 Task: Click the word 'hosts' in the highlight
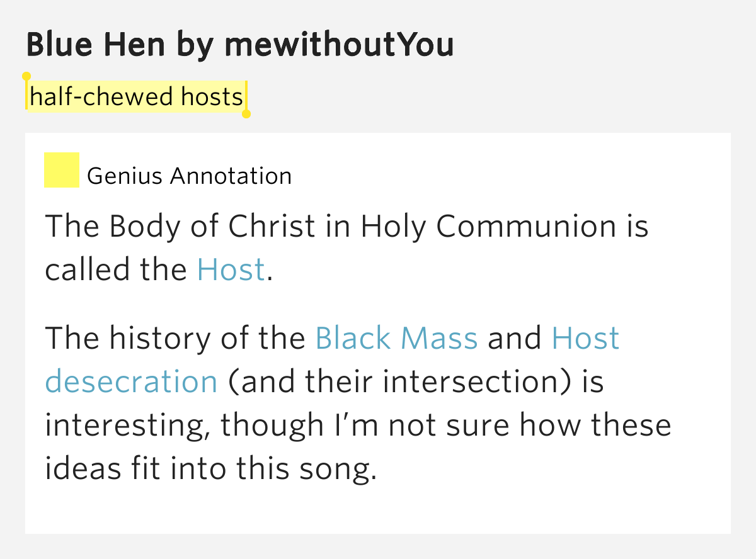(212, 97)
